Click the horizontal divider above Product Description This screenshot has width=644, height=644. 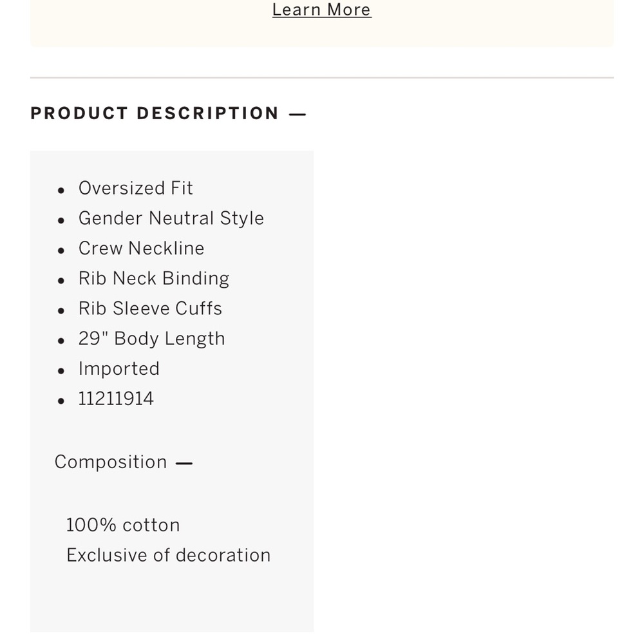click(x=321, y=77)
